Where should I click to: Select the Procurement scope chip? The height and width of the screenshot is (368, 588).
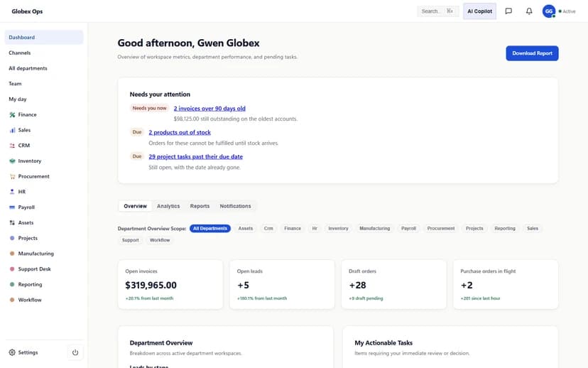click(x=441, y=229)
